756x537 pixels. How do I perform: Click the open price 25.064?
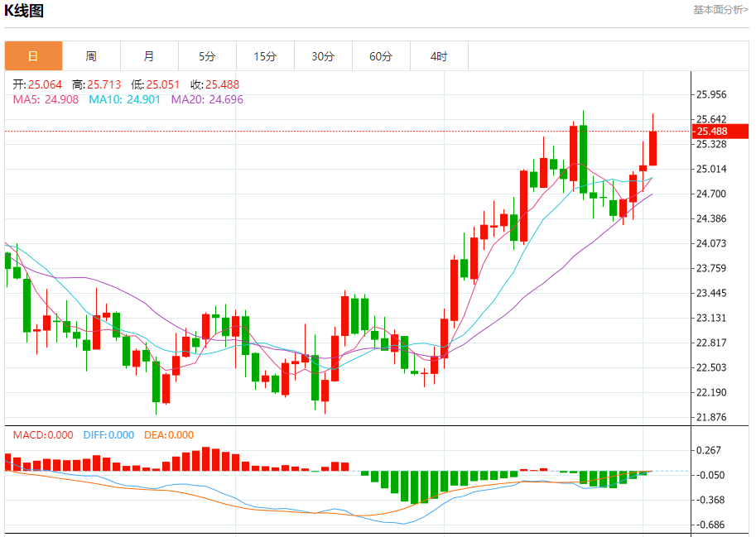pos(45,84)
